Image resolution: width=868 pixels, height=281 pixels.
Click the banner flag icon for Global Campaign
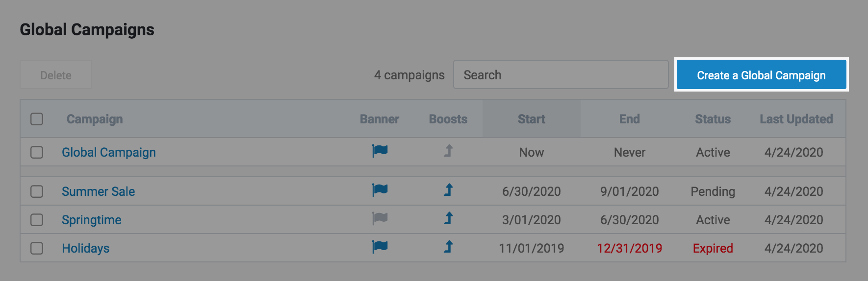(380, 151)
